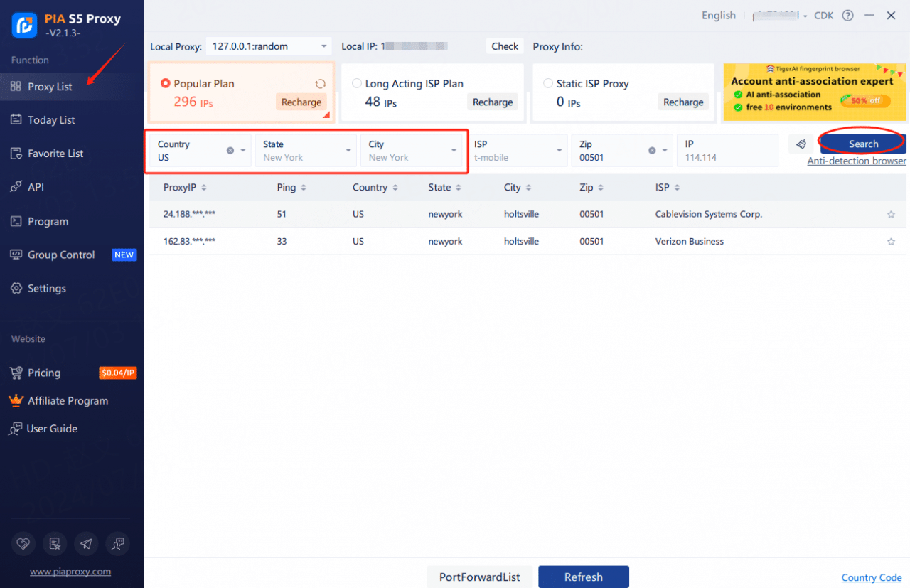This screenshot has height=588, width=910.
Task: Open the Country filter dropdown arrow
Action: click(x=243, y=151)
